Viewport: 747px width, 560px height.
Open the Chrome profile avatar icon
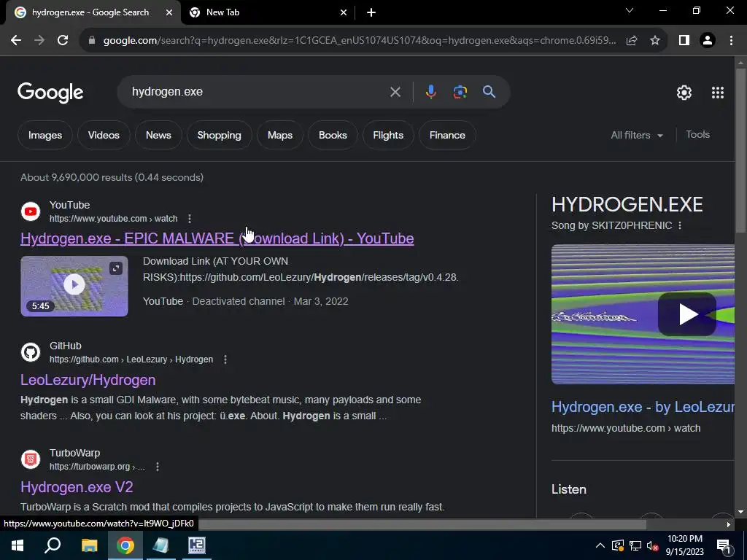708,41
